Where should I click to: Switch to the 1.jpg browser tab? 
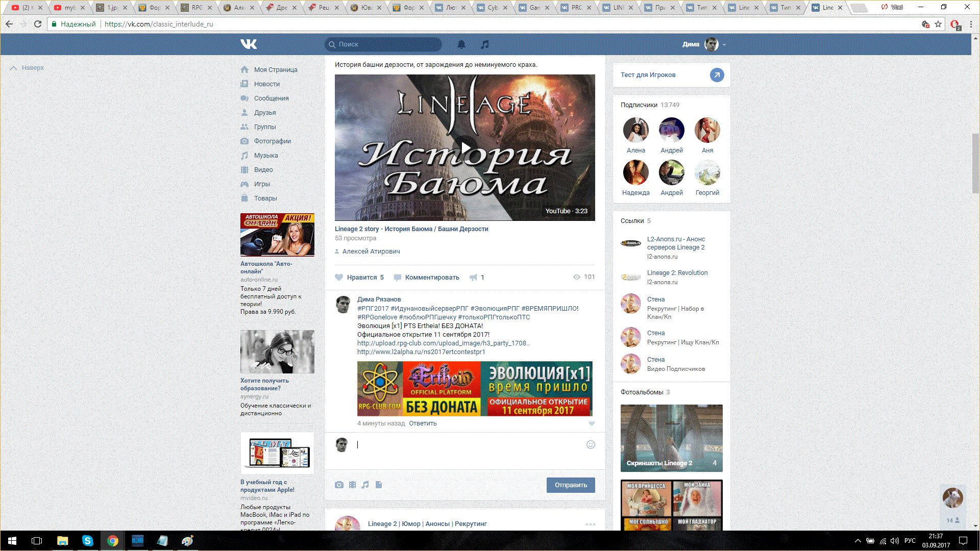tap(111, 7)
